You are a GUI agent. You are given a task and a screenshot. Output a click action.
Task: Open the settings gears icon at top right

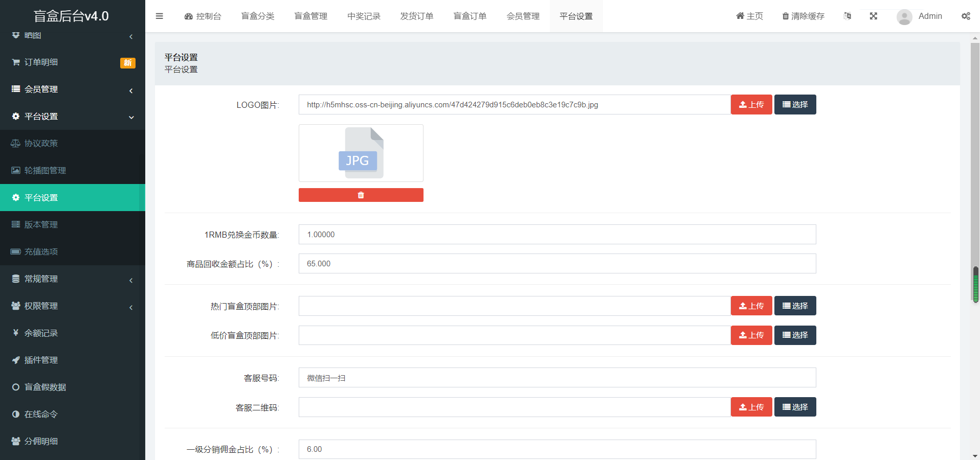coord(966,16)
